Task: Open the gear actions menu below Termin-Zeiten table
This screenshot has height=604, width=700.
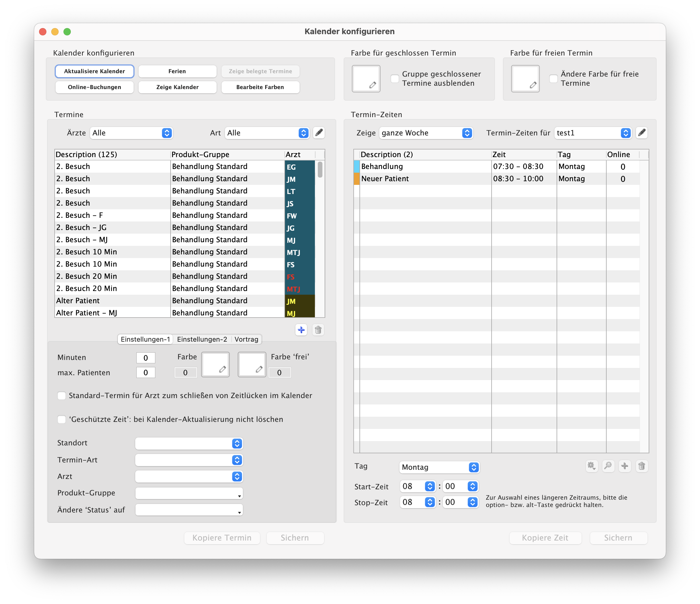Action: 591,466
